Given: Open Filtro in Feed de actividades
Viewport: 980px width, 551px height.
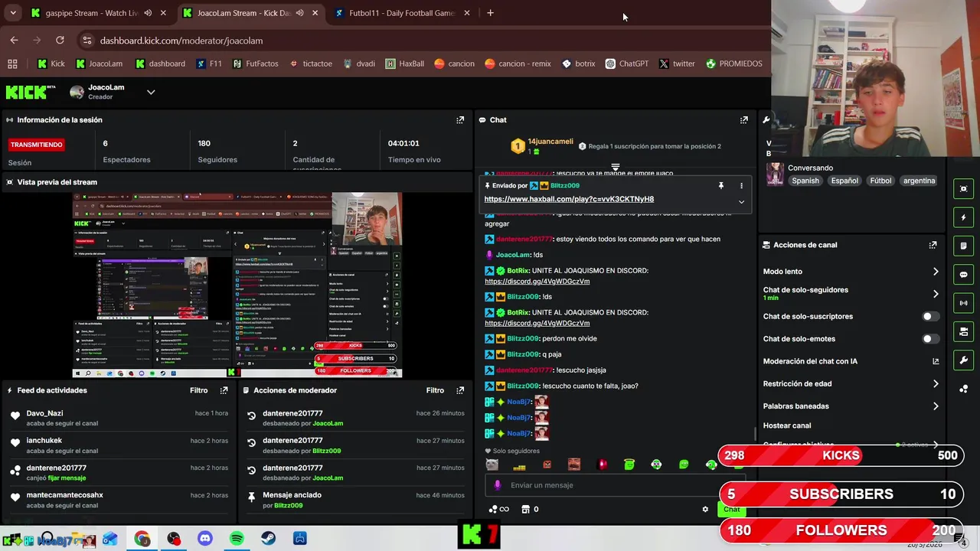Looking at the screenshot, I should click(x=198, y=390).
